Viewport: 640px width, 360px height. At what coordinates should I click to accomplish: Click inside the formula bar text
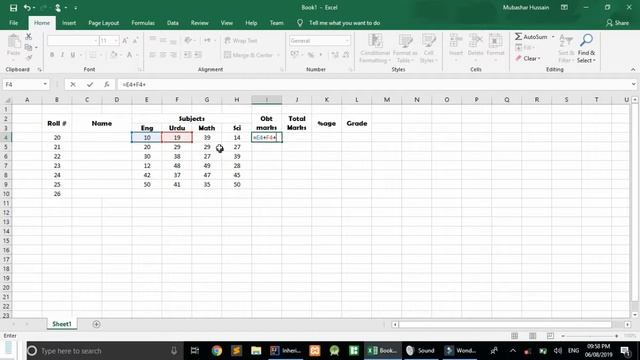coord(134,84)
